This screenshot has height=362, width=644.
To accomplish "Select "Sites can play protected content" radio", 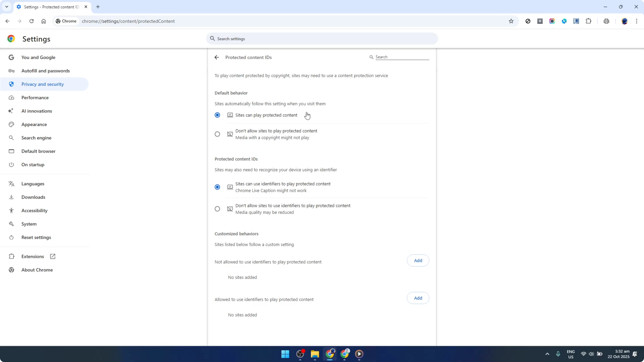I will coord(217,115).
